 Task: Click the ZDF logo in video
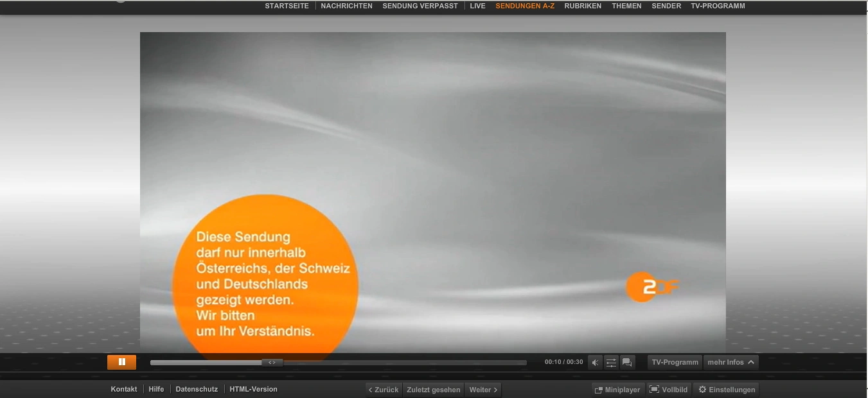[651, 286]
